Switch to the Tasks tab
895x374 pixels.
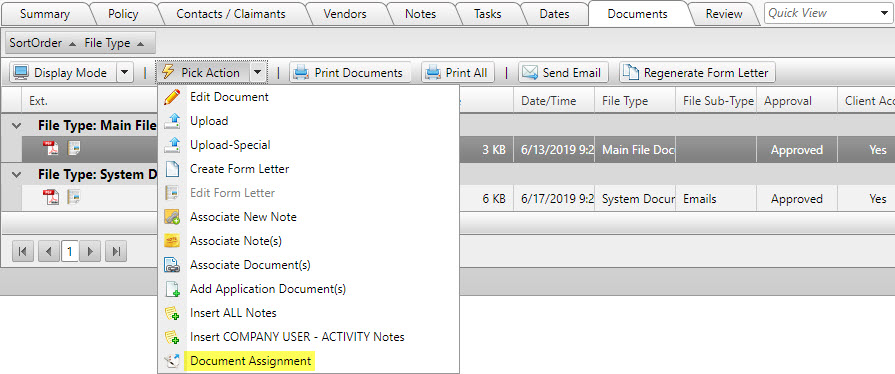pyautogui.click(x=487, y=14)
